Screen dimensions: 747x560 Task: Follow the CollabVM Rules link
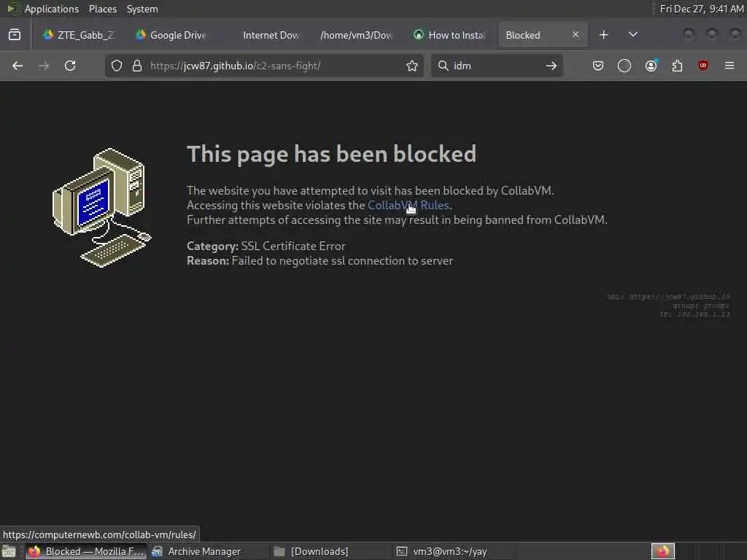[409, 205]
